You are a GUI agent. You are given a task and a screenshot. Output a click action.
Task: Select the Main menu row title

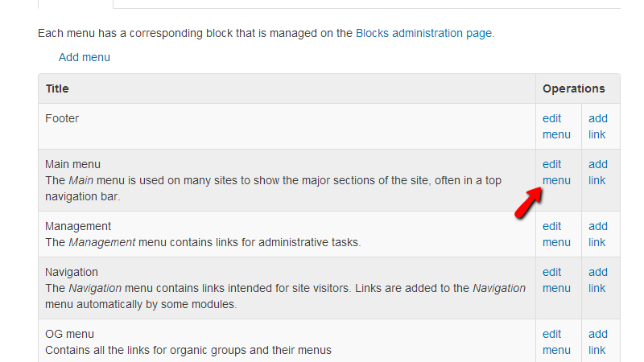pos(72,164)
